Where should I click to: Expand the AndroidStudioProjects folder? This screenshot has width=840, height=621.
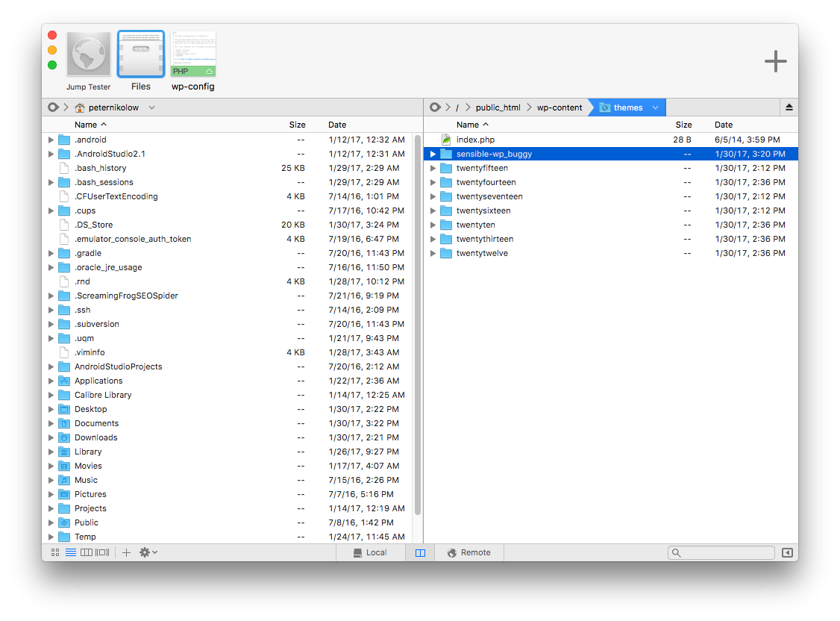pos(51,367)
